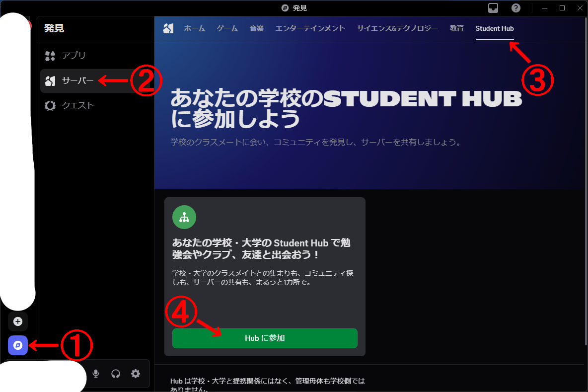Viewport: 588px width, 392px height.
Task: Switch to the Student Hub tab
Action: coord(494,28)
